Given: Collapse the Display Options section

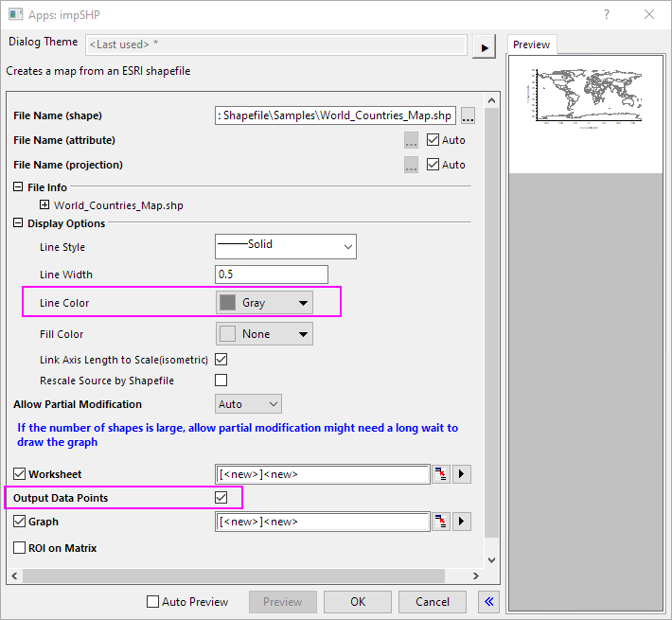Looking at the screenshot, I should click(19, 223).
